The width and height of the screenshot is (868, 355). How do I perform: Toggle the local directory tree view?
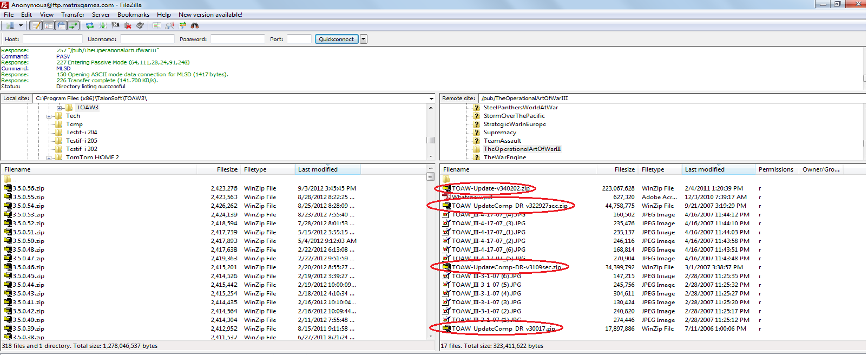49,25
